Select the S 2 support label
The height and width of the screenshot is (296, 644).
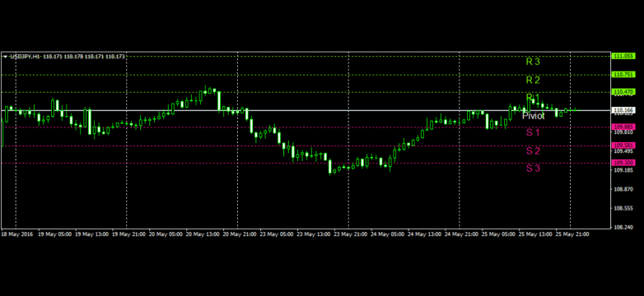point(533,151)
